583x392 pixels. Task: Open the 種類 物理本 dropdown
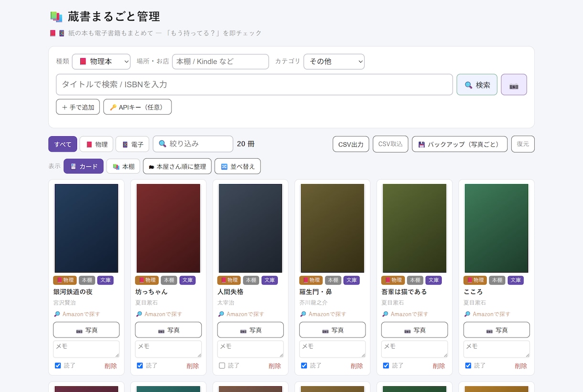pos(101,62)
